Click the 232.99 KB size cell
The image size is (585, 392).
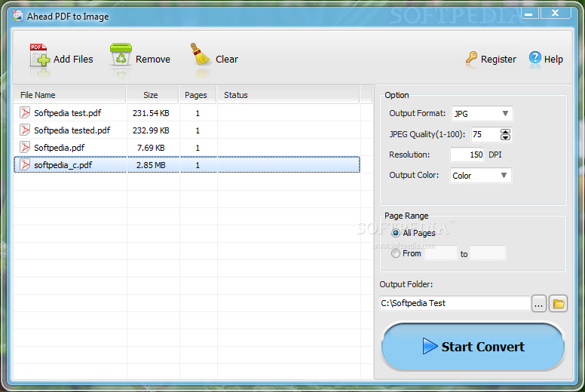click(151, 130)
